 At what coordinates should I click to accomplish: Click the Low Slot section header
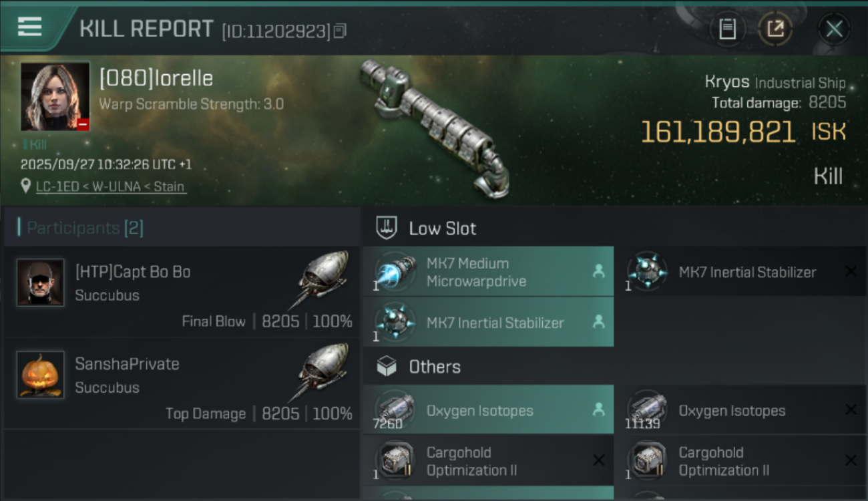click(442, 228)
